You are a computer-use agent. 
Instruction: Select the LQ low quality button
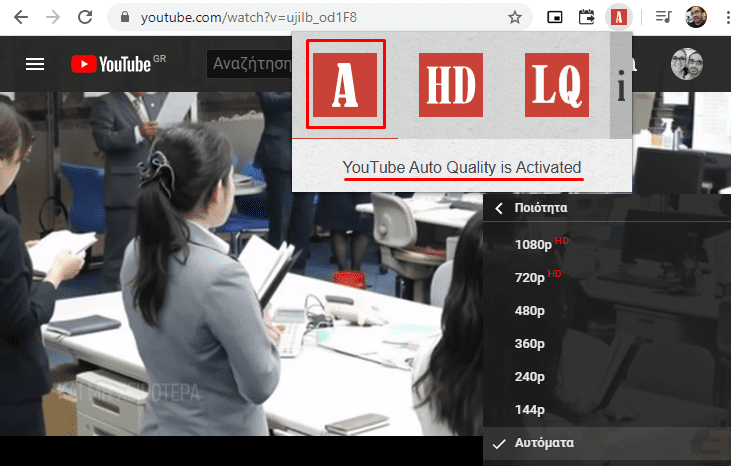557,84
